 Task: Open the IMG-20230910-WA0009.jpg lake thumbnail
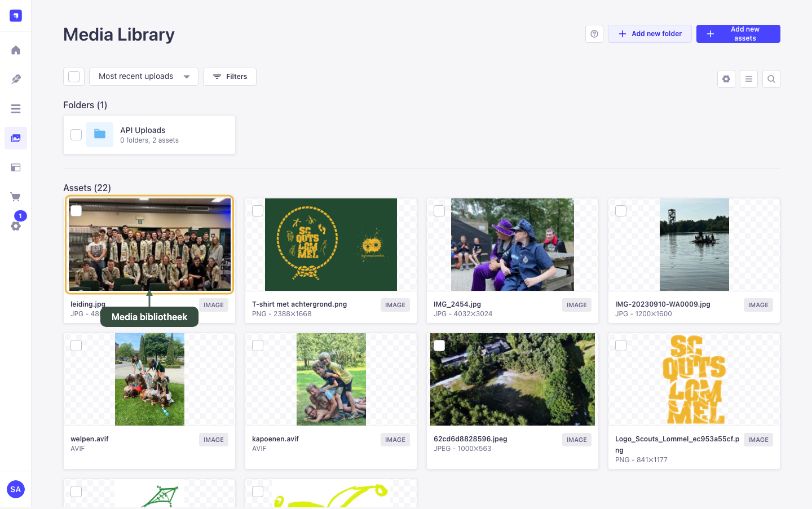pyautogui.click(x=694, y=245)
